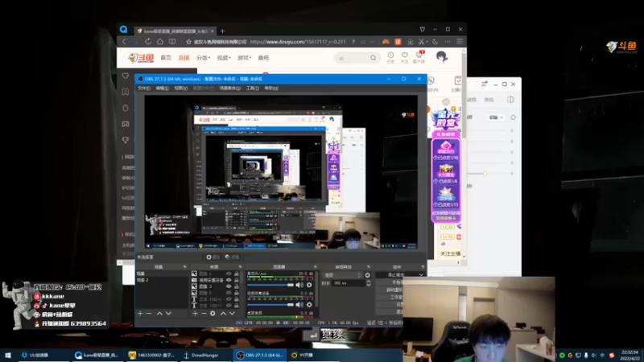Open OBS 编辑 menu
Image resolution: width=644 pixels, height=362 pixels.
[x=163, y=88]
